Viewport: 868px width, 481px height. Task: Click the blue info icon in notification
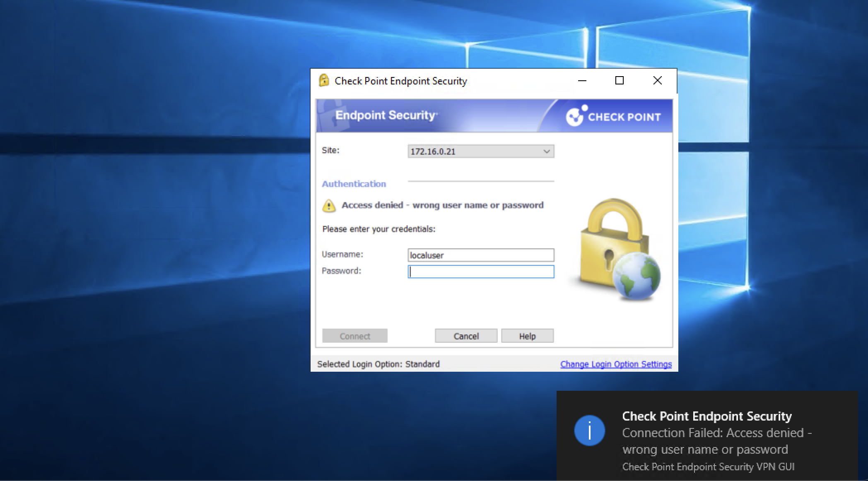click(589, 430)
